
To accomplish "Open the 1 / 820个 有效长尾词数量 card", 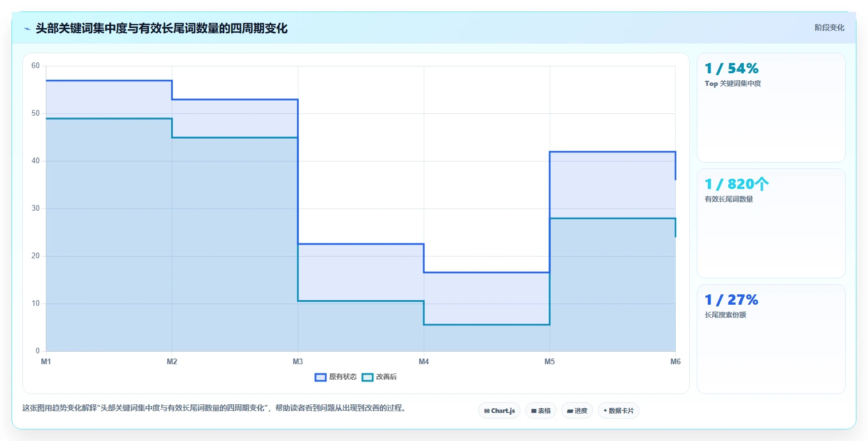I will tap(771, 223).
